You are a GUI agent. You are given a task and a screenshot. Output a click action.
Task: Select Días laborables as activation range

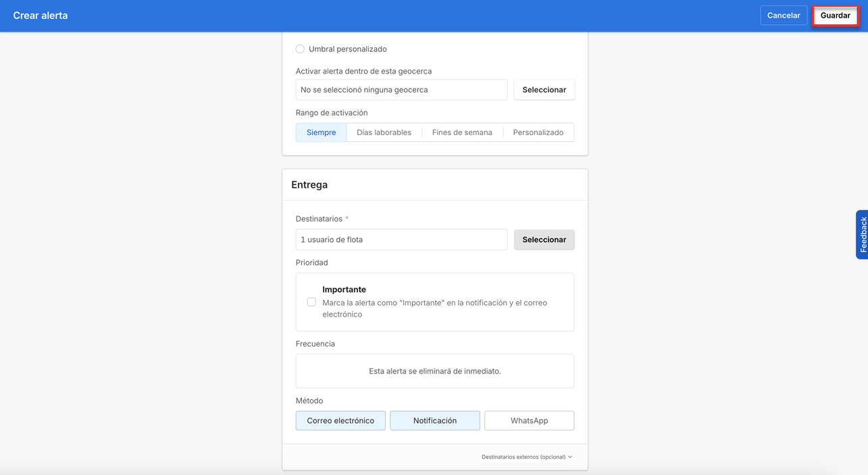point(384,132)
